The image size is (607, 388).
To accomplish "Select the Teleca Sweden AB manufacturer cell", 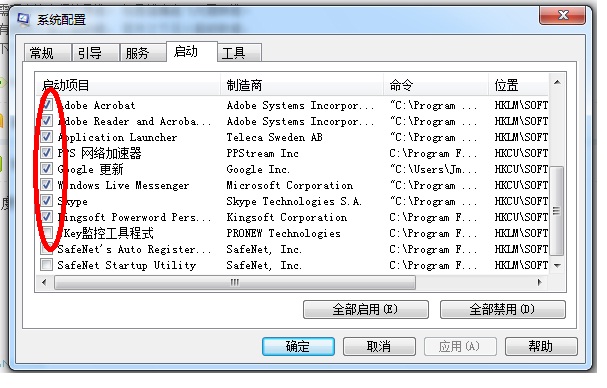I will (274, 137).
